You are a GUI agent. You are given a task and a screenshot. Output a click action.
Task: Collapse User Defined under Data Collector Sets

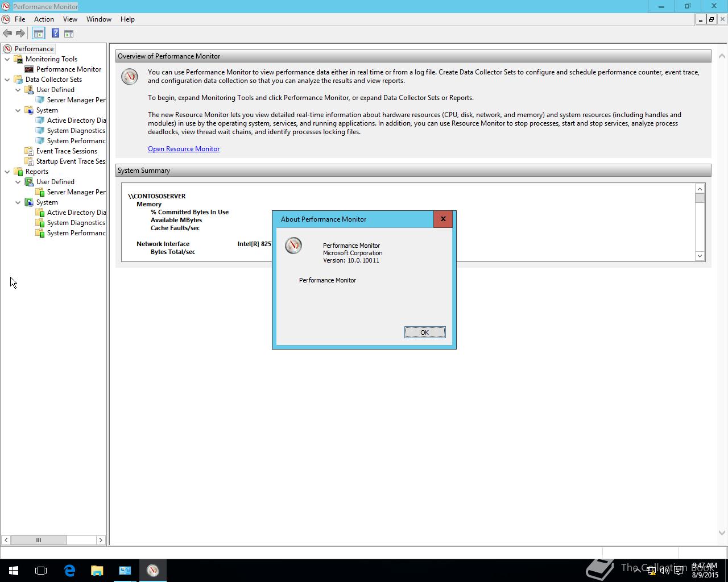(x=18, y=90)
